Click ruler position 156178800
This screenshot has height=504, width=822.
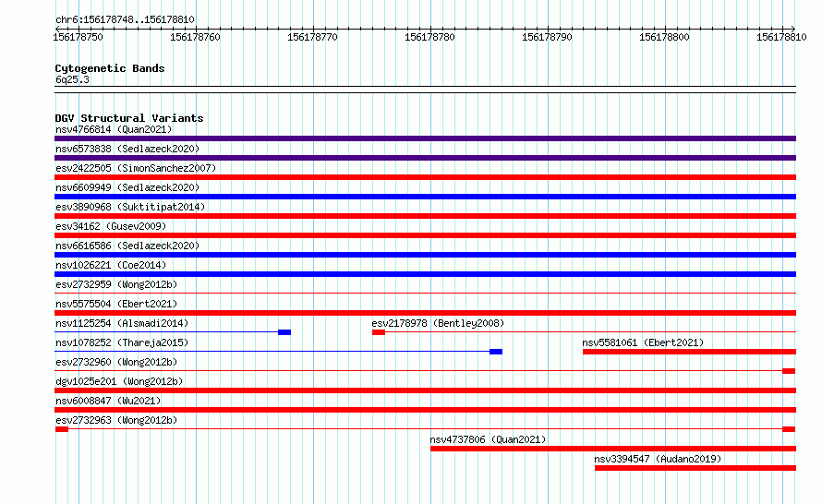click(664, 37)
